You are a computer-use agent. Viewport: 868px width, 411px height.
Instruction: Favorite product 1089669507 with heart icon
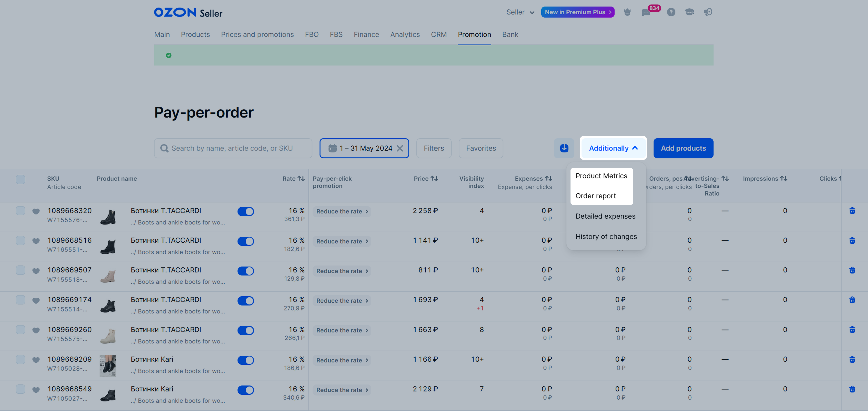coord(36,271)
